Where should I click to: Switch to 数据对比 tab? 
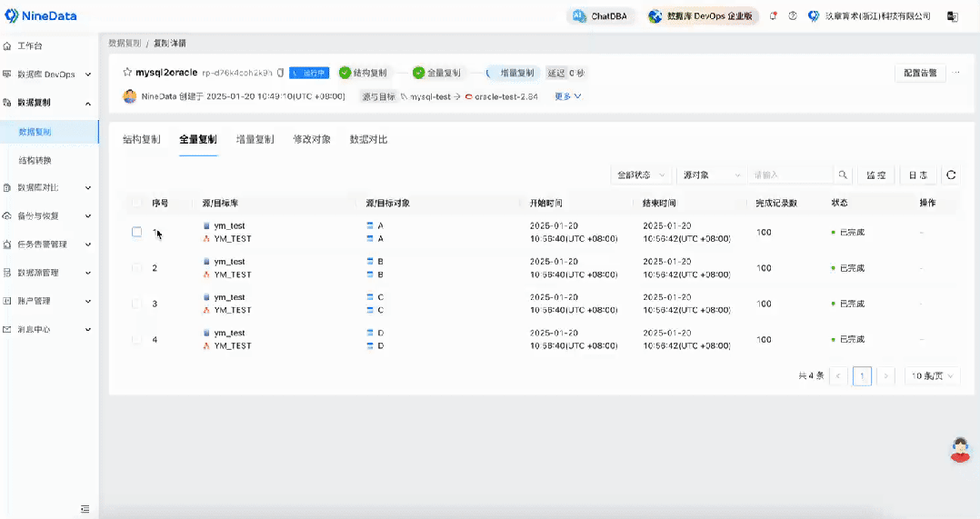coord(369,139)
